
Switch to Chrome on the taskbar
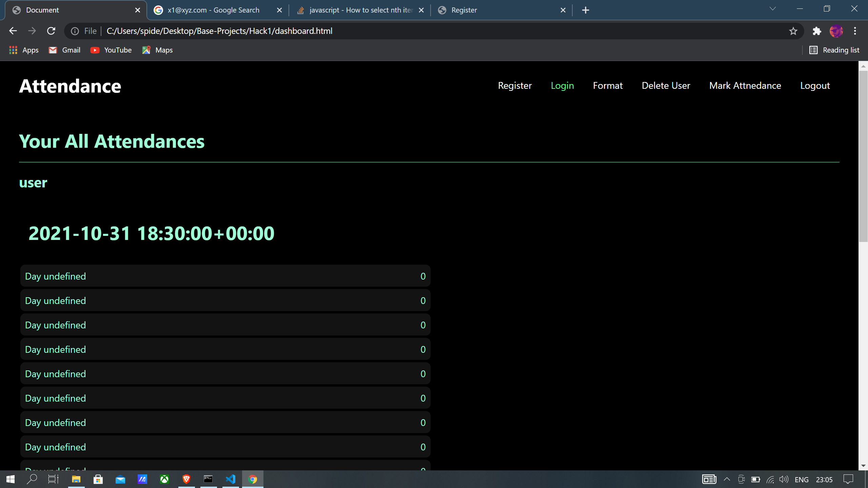click(x=253, y=479)
